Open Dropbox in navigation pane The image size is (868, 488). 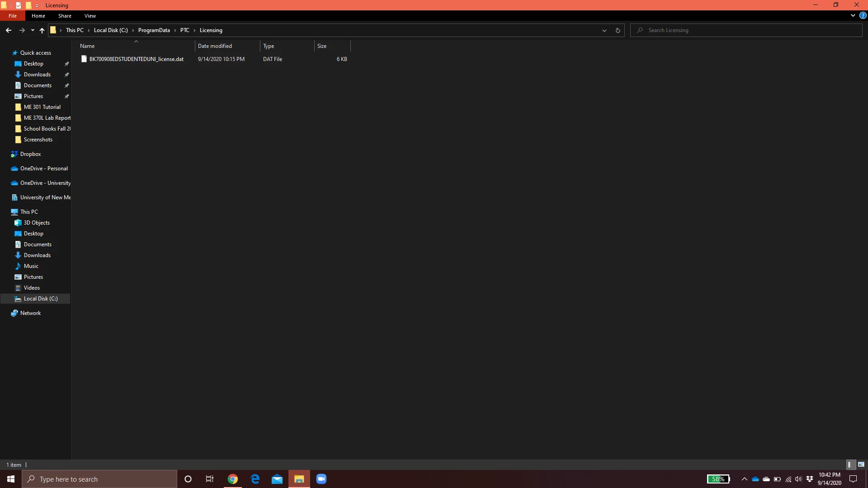(x=30, y=154)
